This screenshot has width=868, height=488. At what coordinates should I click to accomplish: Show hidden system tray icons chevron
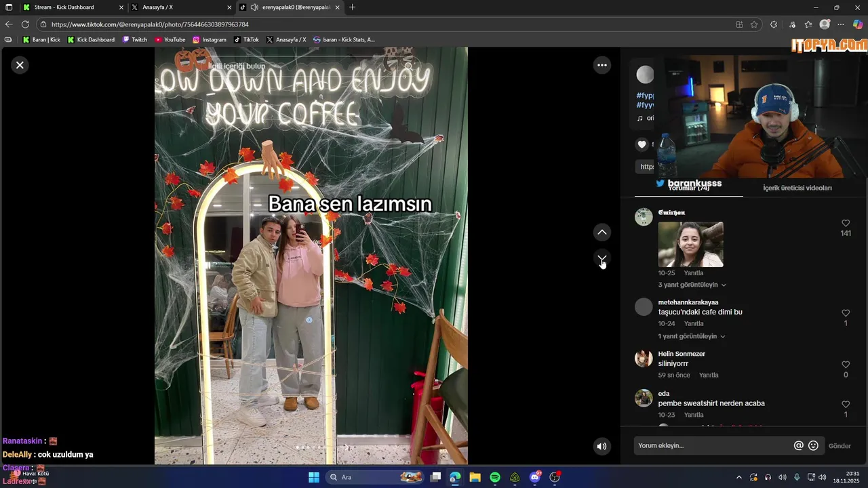pyautogui.click(x=739, y=477)
